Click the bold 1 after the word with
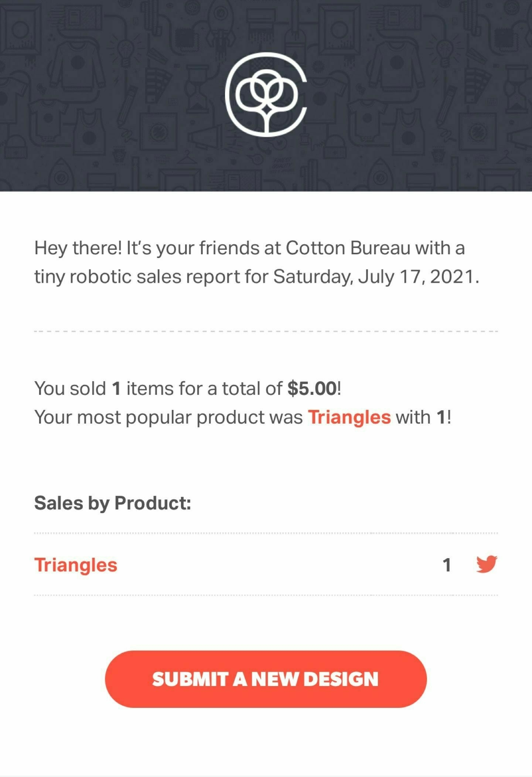 pyautogui.click(x=441, y=417)
